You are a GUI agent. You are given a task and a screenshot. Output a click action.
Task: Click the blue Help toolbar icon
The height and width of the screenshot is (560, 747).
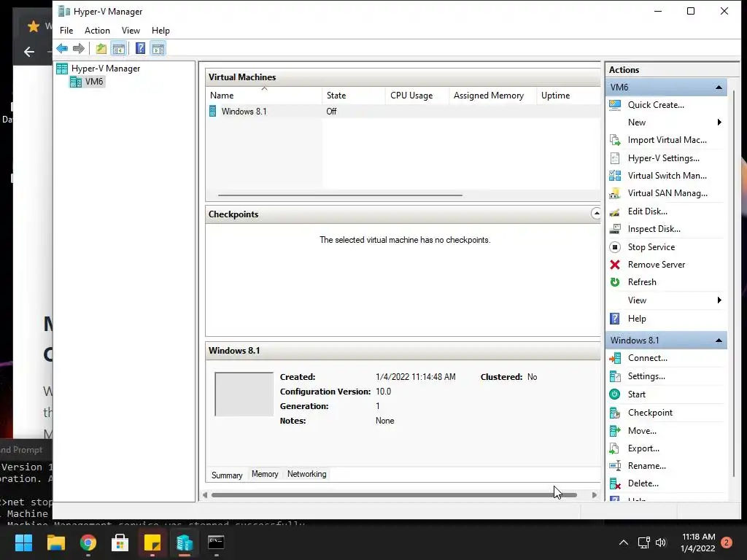click(x=140, y=48)
